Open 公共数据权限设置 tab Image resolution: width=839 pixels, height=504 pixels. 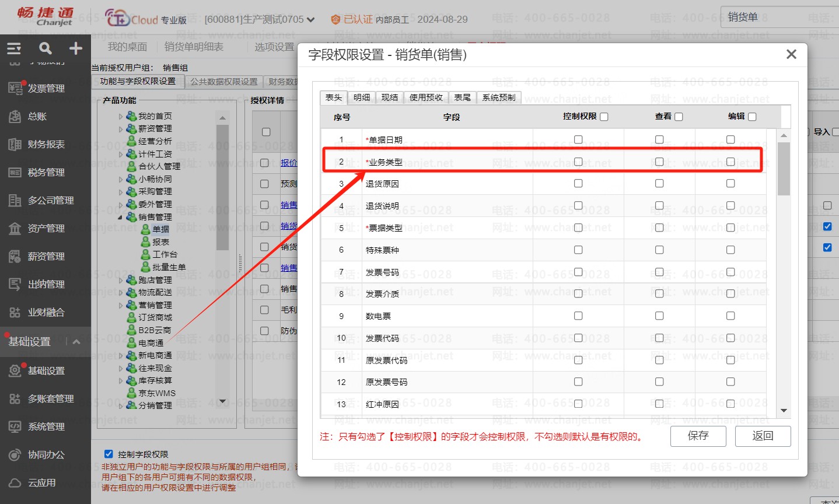coord(224,82)
